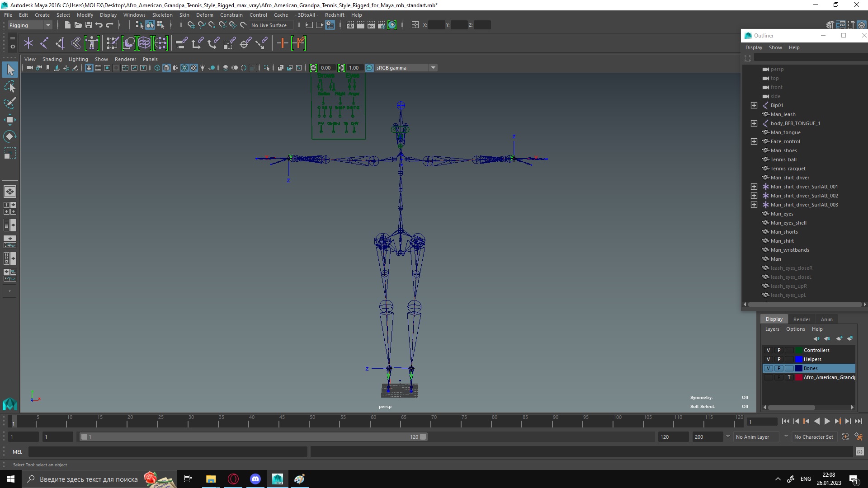Open Outliner's Show menu
Screen dimensions: 868x488
(775, 47)
